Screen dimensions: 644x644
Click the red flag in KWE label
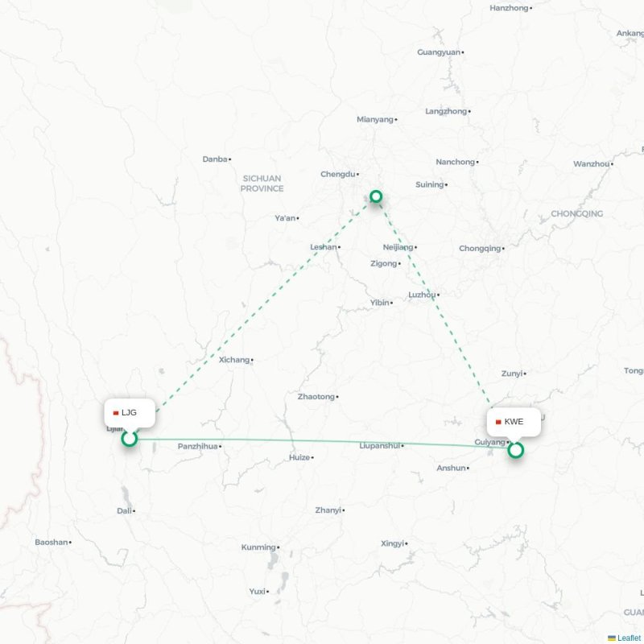tap(498, 422)
